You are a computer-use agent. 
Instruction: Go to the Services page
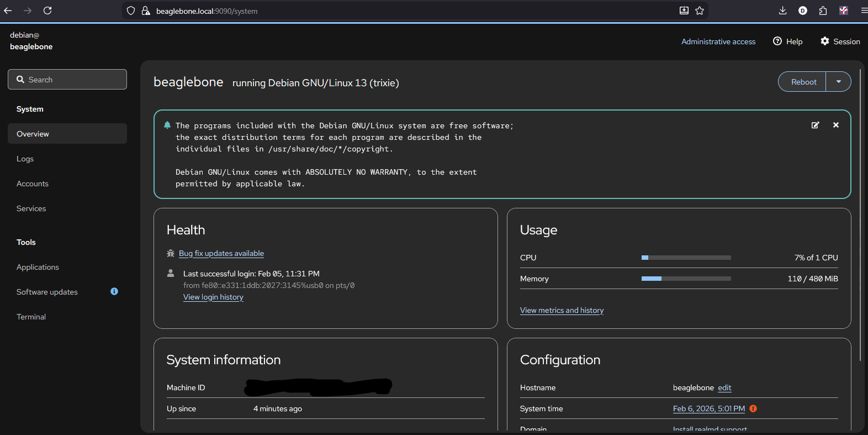[31, 208]
